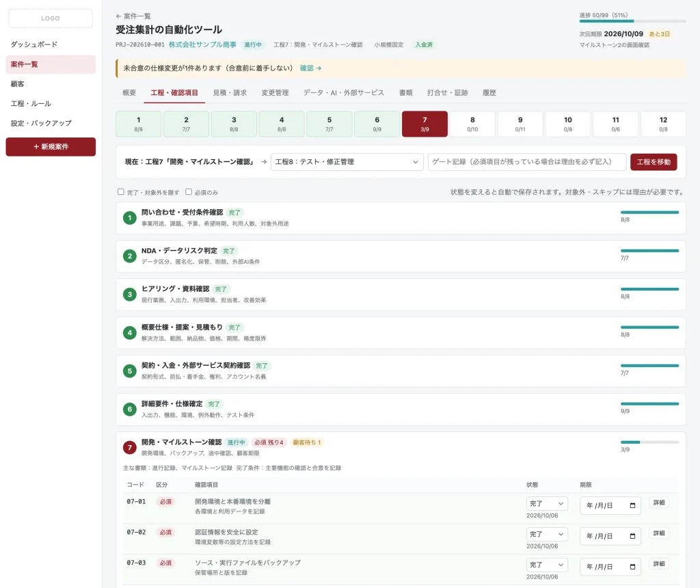The image size is (700, 588).
Task: Open 顧客 in the sidebar
Action: [x=51, y=84]
